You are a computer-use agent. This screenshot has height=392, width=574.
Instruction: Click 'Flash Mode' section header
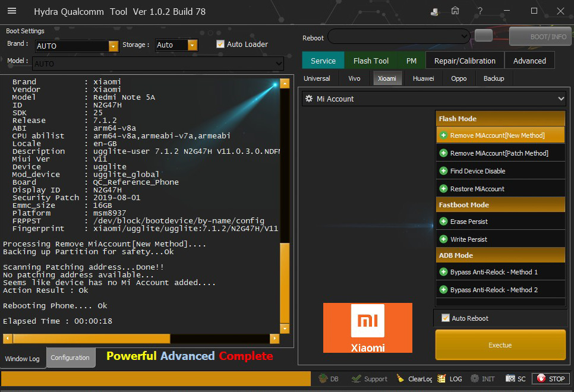pyautogui.click(x=500, y=119)
